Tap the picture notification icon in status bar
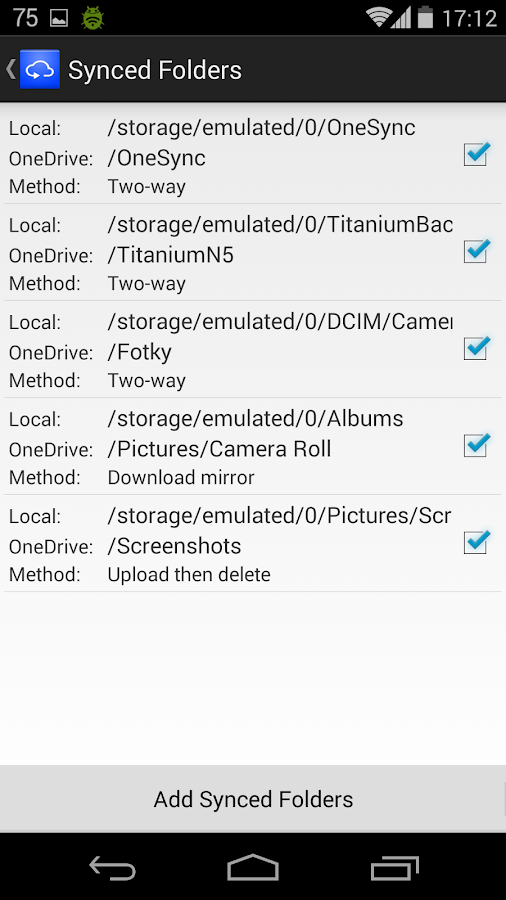506x900 pixels. click(x=59, y=18)
